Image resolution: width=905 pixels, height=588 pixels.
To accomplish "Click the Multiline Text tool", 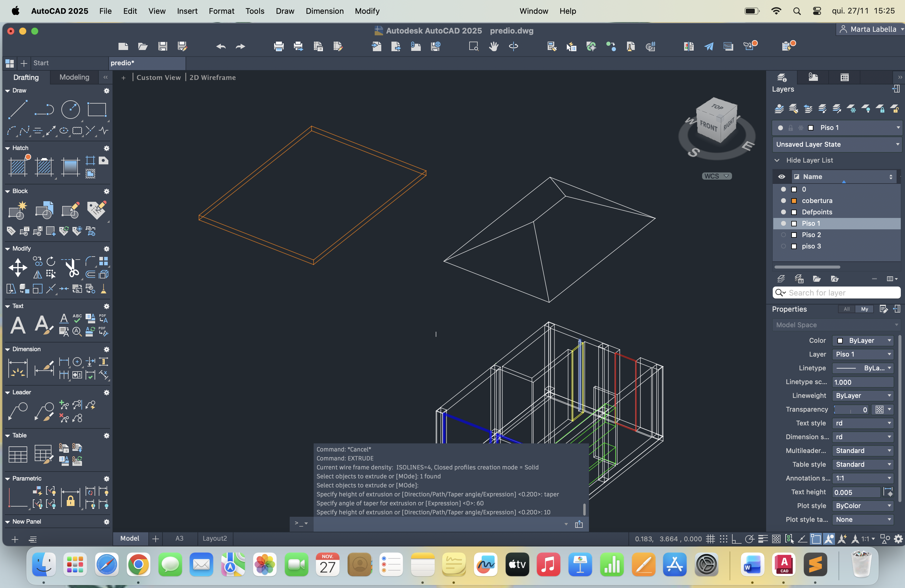I will (17, 325).
